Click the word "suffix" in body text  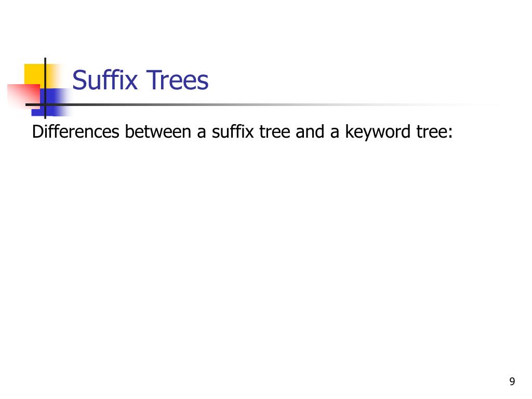click(233, 131)
